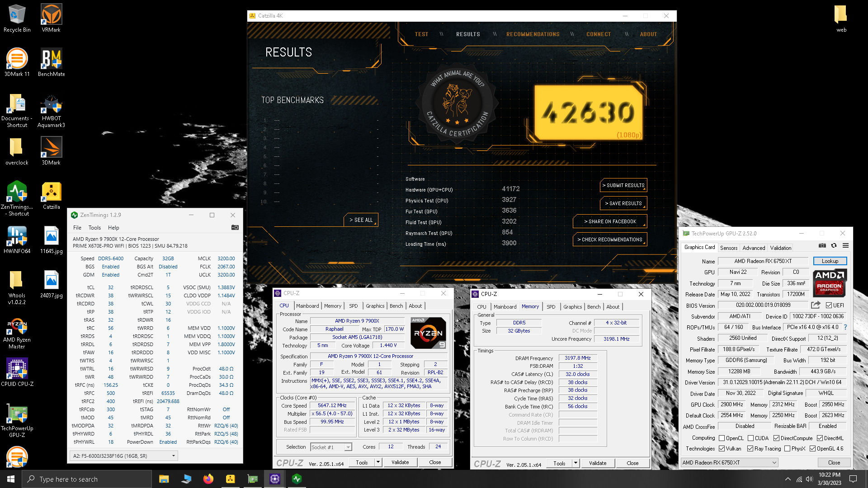Launch VRMark from the desktop
Image resolution: width=868 pixels, height=488 pixels.
(51, 18)
